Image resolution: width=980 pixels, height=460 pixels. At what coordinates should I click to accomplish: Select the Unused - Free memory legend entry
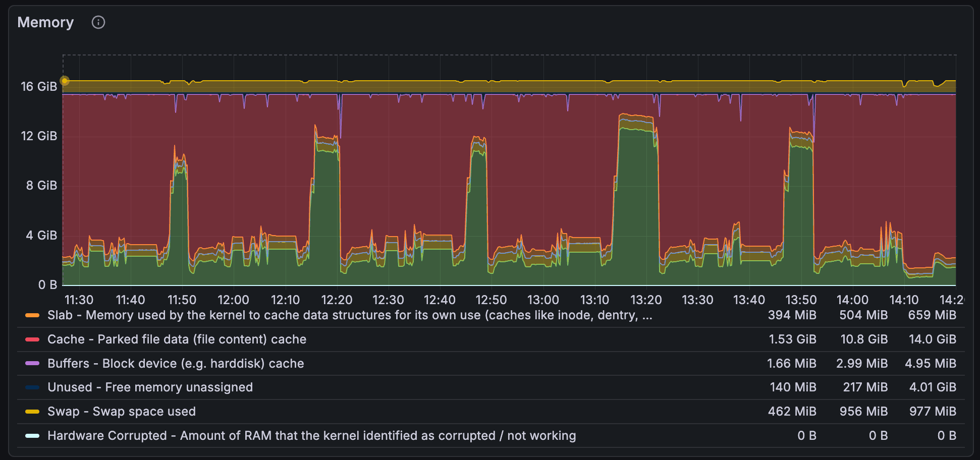coord(149,387)
